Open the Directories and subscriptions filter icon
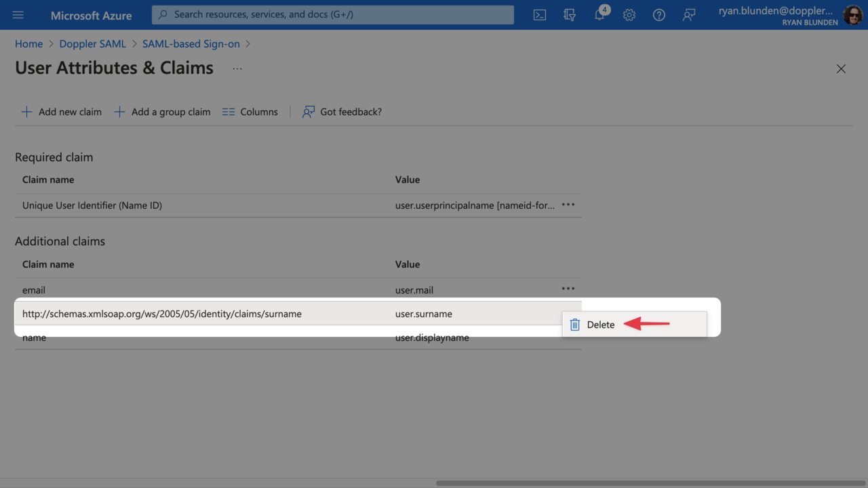868x488 pixels. point(570,15)
